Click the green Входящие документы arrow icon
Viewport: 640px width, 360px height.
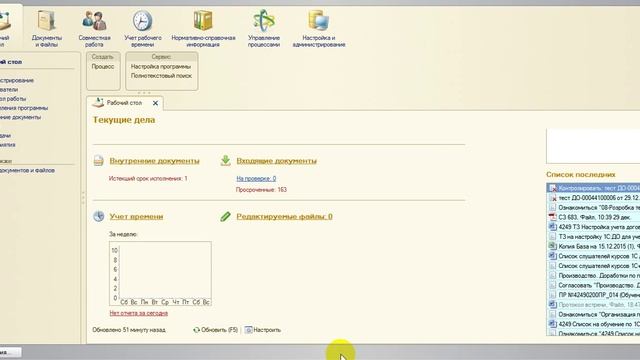225,160
